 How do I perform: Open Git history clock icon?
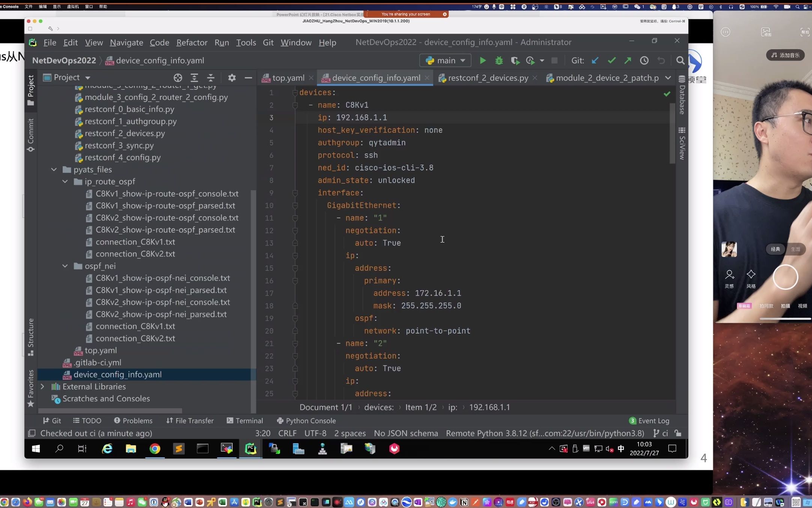tap(644, 60)
